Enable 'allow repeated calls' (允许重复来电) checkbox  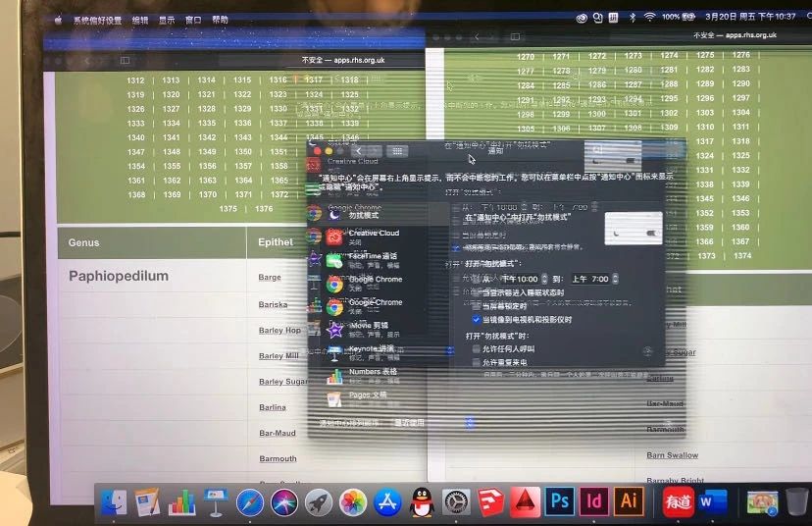point(477,363)
